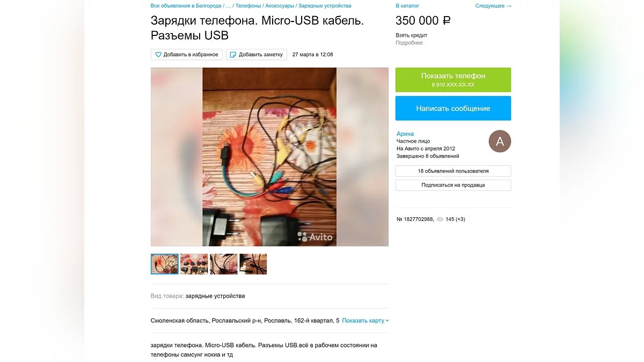
Task: Open Телефоны breadcrumb category
Action: tap(248, 6)
